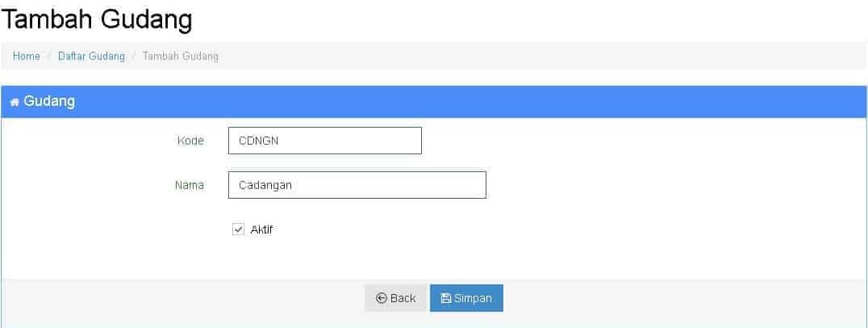Click the floppy disk save icon
This screenshot has width=868, height=328.
445,298
